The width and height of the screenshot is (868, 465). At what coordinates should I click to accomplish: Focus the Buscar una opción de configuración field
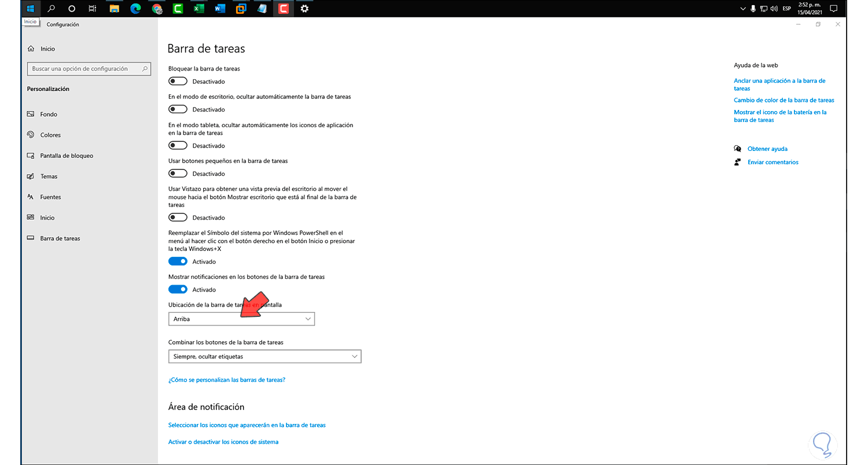click(89, 69)
